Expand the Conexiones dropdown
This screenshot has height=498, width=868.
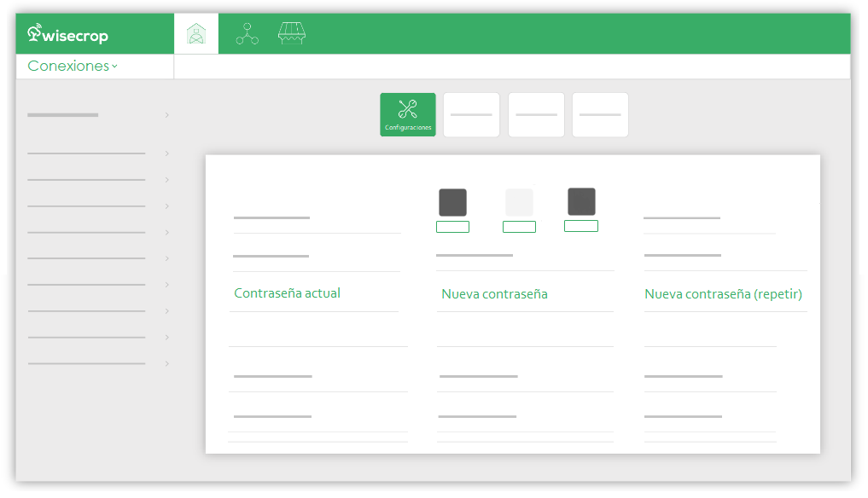[73, 66]
